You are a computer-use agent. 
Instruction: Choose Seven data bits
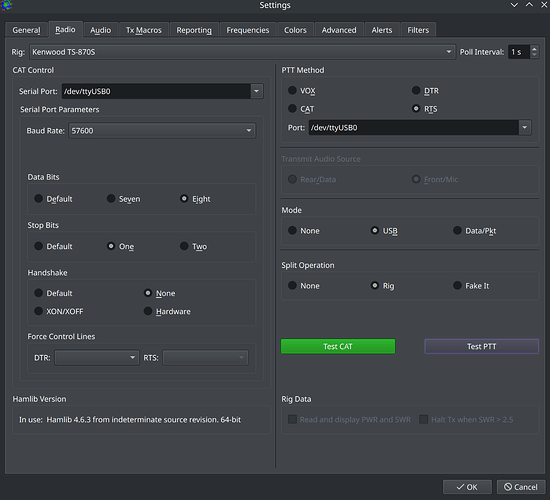click(x=123, y=199)
